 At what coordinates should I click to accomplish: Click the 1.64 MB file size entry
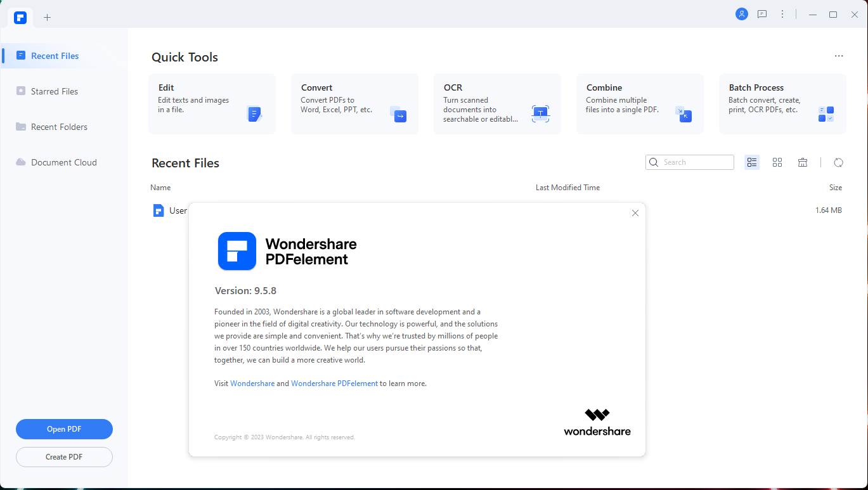[829, 210]
